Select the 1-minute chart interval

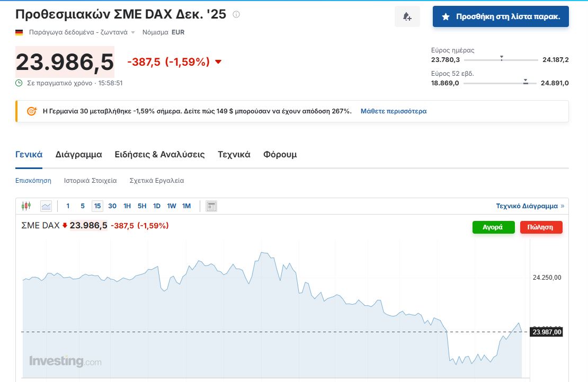(68, 206)
